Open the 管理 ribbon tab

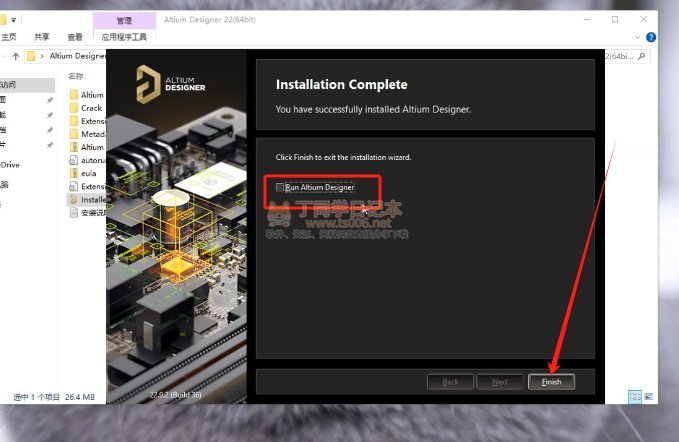124,20
